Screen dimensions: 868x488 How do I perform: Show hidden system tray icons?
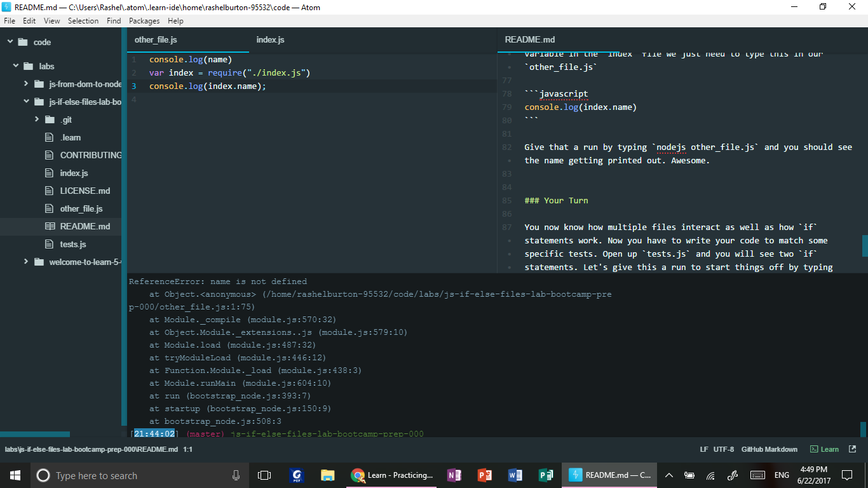point(668,475)
